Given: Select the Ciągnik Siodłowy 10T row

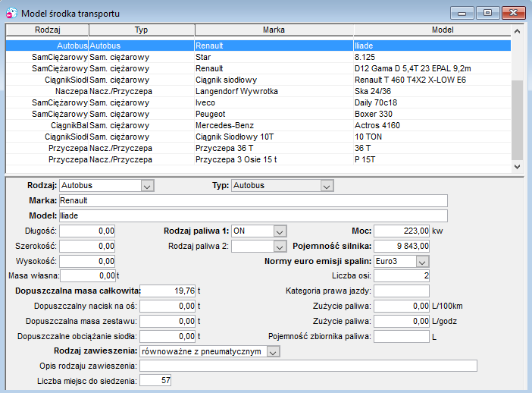Looking at the screenshot, I should (258, 137).
